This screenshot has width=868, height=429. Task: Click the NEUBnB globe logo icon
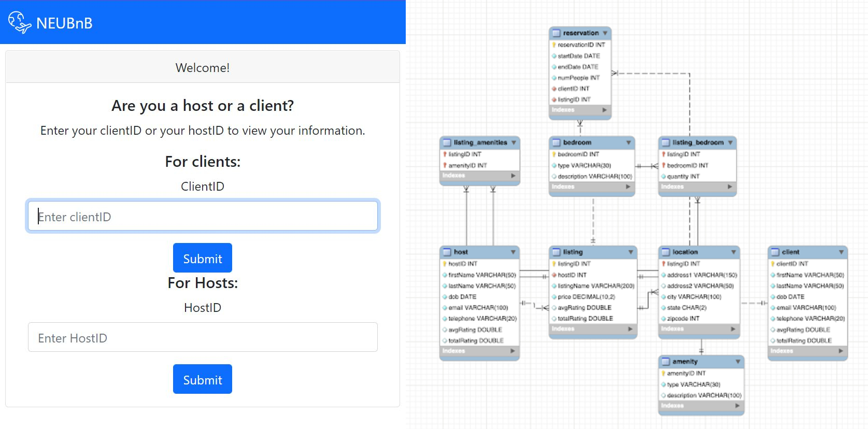click(x=20, y=22)
